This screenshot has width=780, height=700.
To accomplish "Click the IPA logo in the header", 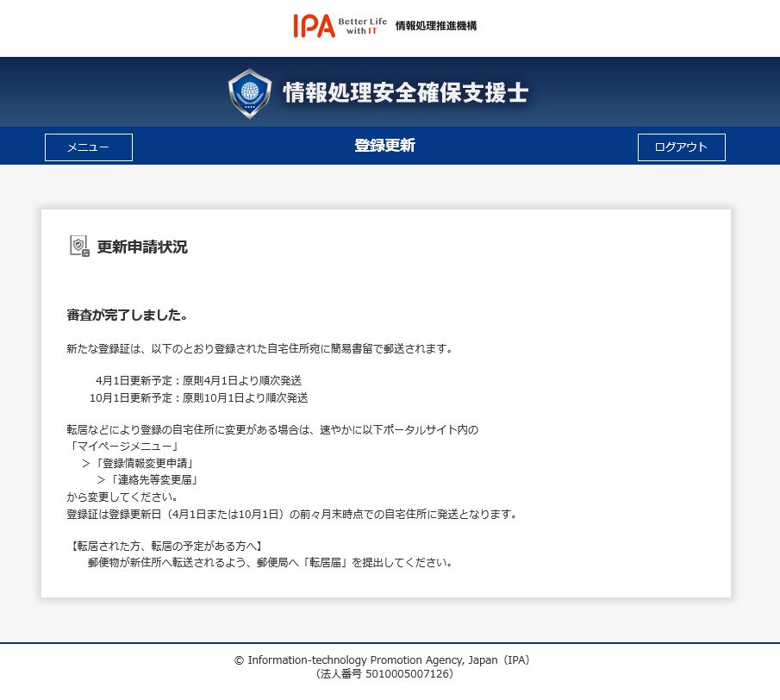I will pos(314,26).
